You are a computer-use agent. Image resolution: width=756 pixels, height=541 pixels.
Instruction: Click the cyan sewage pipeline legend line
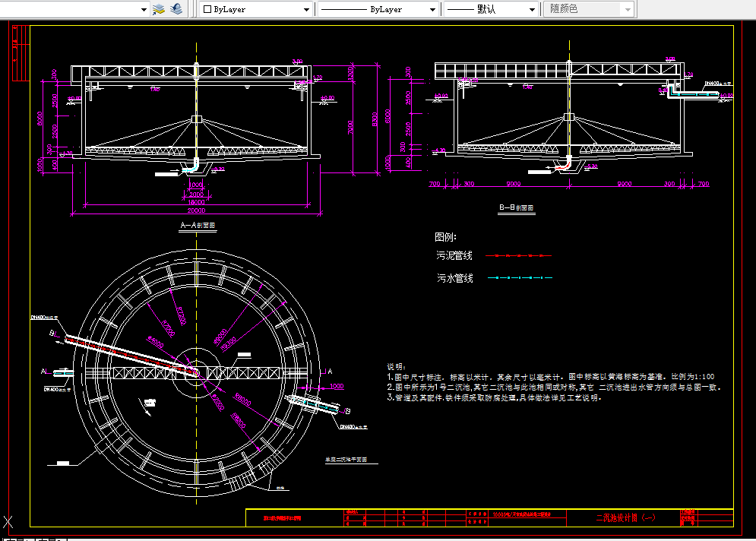point(520,278)
